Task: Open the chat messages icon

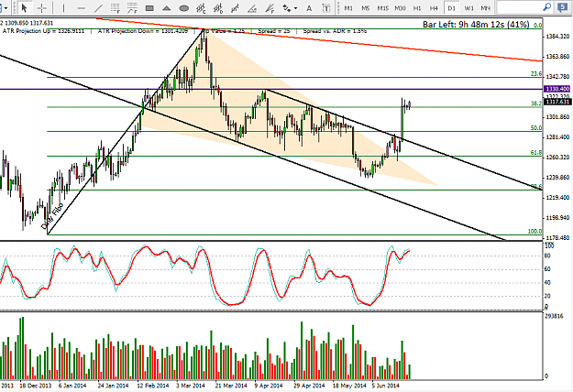Action: coord(562,7)
